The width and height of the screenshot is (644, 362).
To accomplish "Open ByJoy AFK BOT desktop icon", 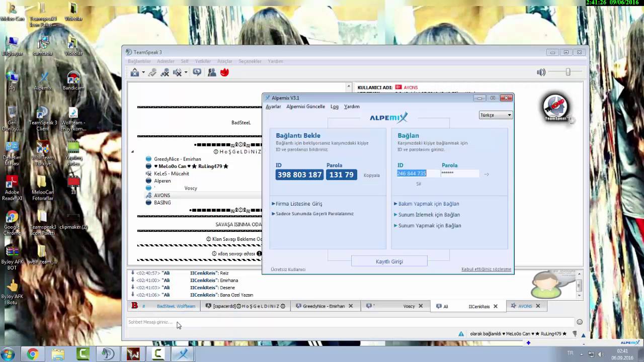I will pos(12,257).
